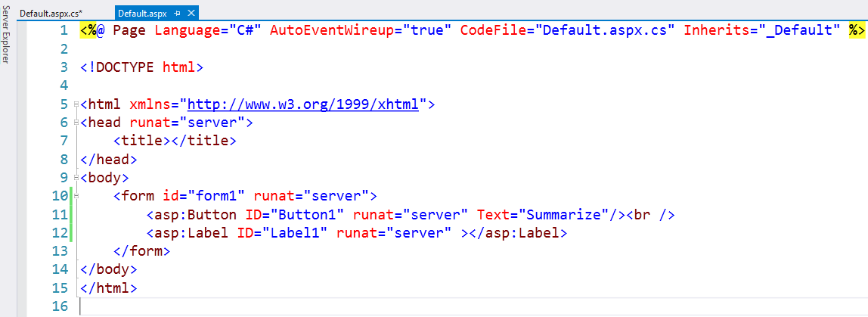Click the "Button1" ID value
Image resolution: width=868 pixels, height=317 pixels.
tap(307, 214)
